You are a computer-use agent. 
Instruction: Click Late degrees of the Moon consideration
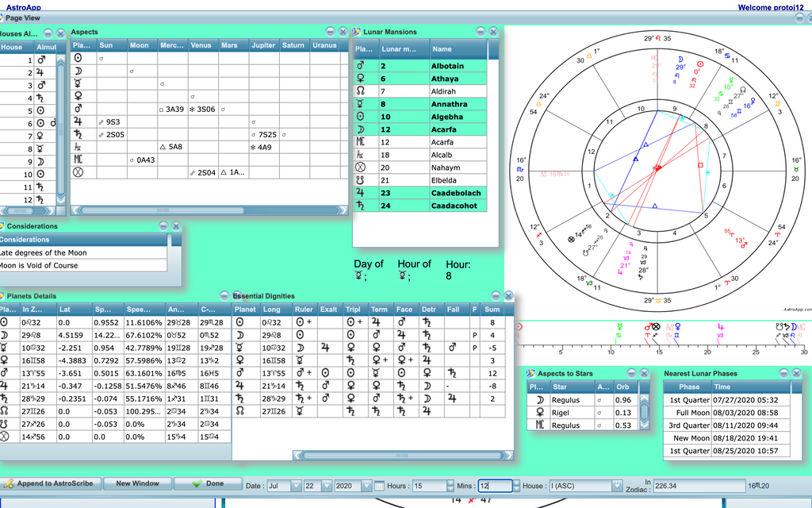(83, 253)
